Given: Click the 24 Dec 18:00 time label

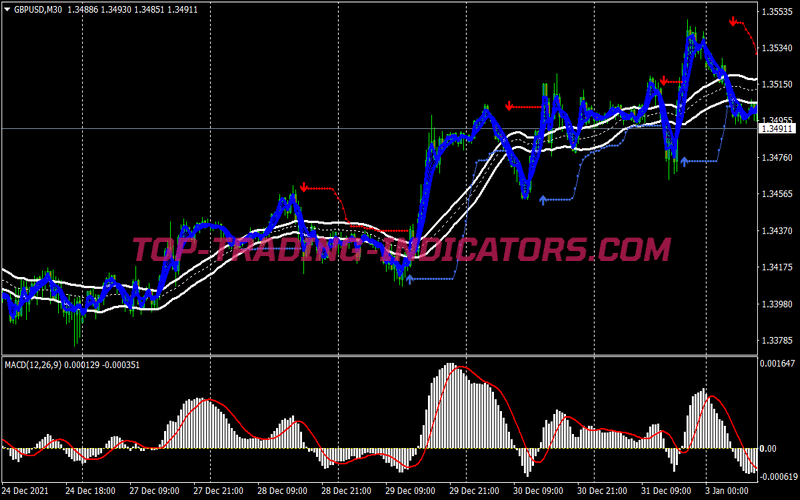Looking at the screenshot, I should pyautogui.click(x=89, y=491).
